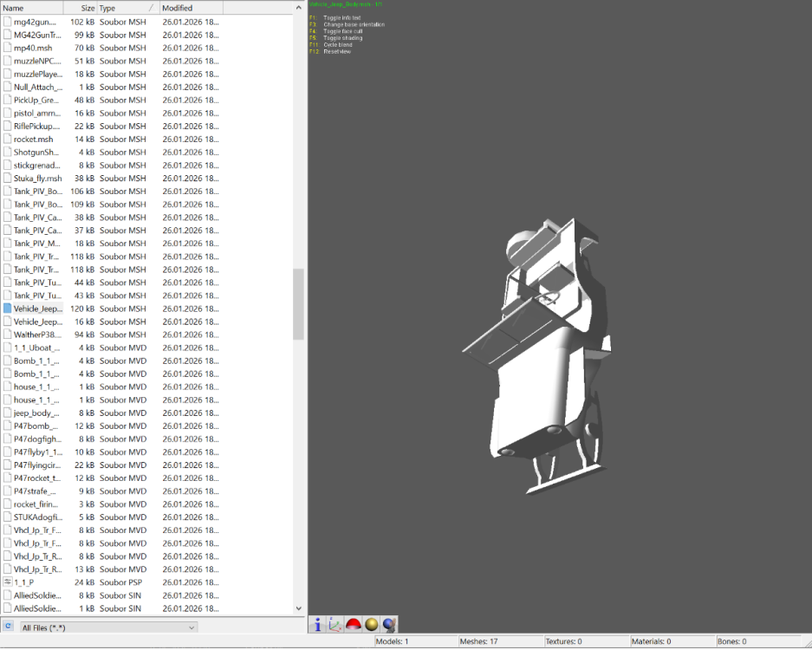Click the XYZ axes orientation icon
Screen dimensions: 812x650
[335, 625]
